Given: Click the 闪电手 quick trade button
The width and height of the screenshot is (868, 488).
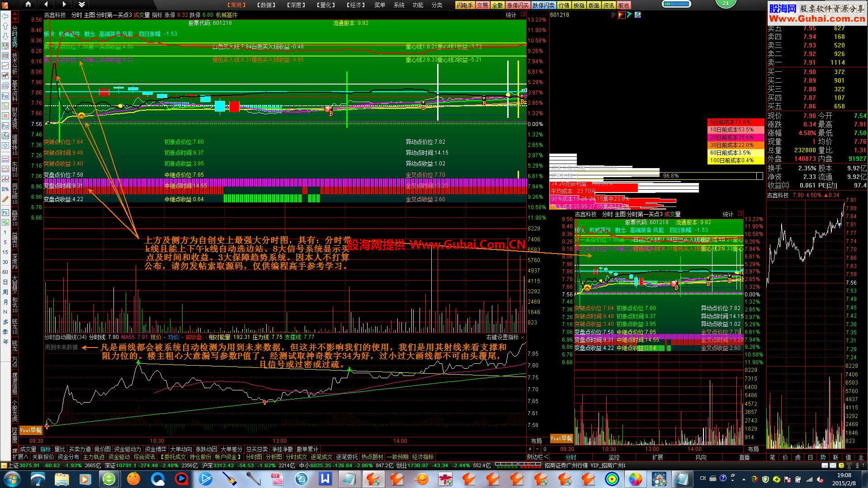Looking at the screenshot, I should click(x=465, y=5).
